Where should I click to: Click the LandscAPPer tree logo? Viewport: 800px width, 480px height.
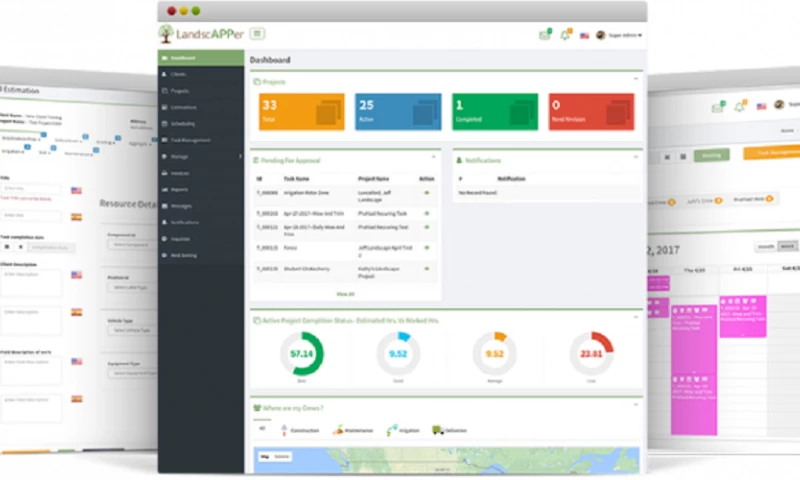click(165, 34)
